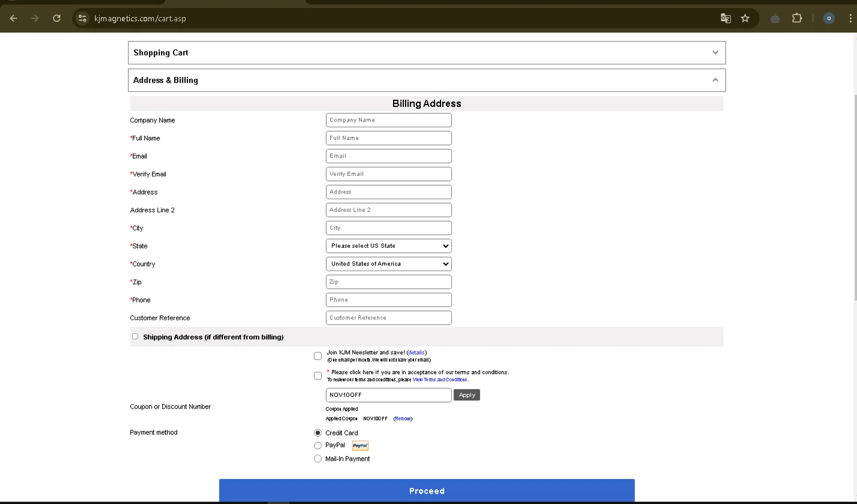This screenshot has width=857, height=504.
Task: Click the PayPal logo badge
Action: 360,446
